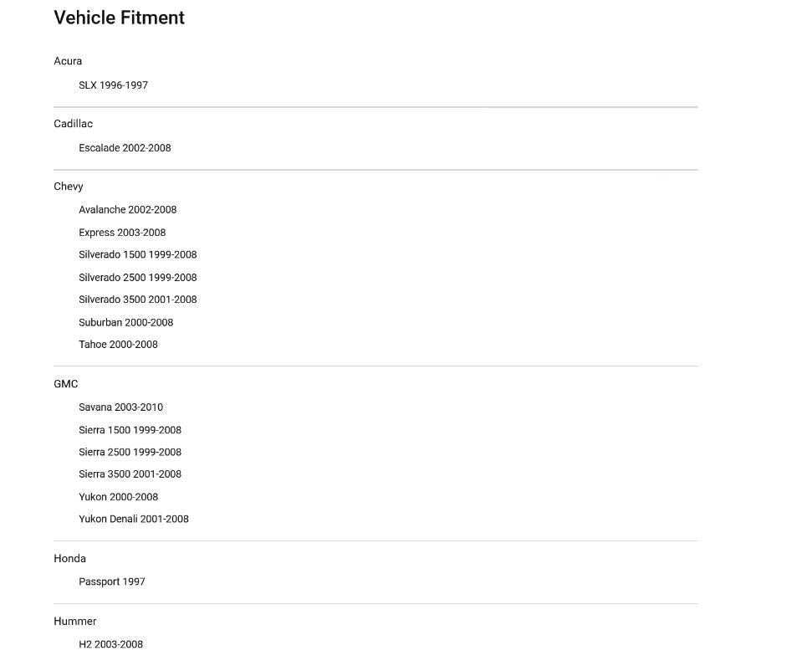Select the Acura make label
812x666 pixels.
(x=68, y=61)
